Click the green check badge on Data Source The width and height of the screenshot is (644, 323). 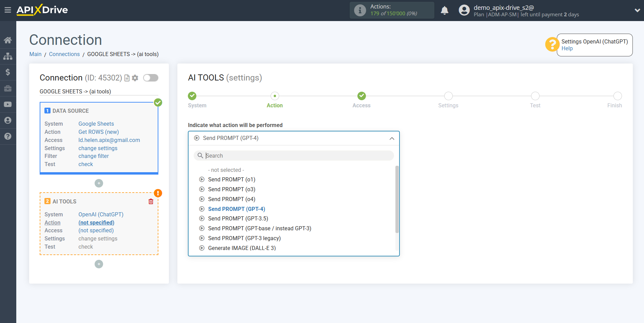pos(158,103)
